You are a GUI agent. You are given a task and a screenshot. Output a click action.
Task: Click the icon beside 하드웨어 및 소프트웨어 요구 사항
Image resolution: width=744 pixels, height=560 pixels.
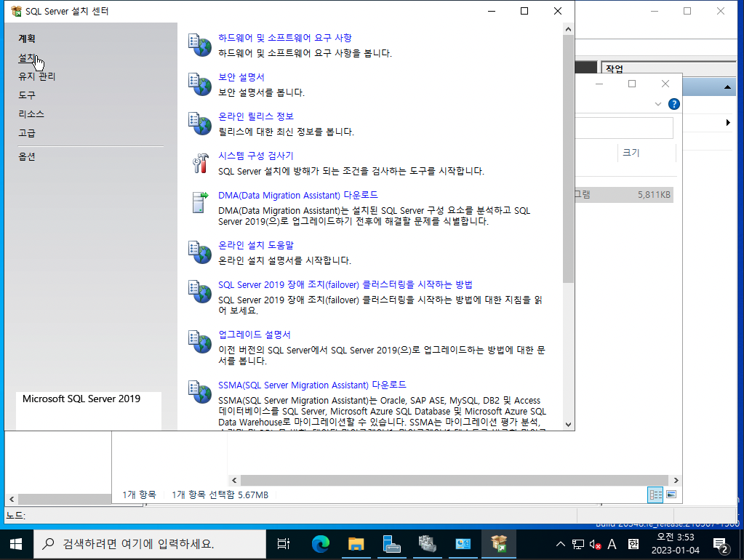pyautogui.click(x=200, y=45)
